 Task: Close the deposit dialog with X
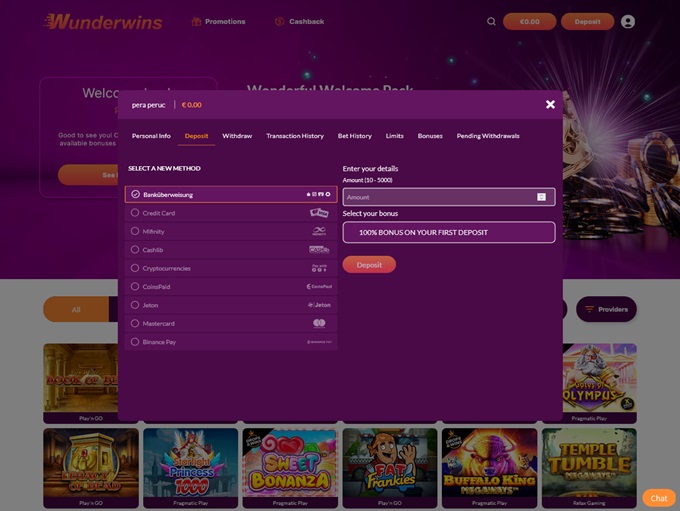(x=550, y=104)
